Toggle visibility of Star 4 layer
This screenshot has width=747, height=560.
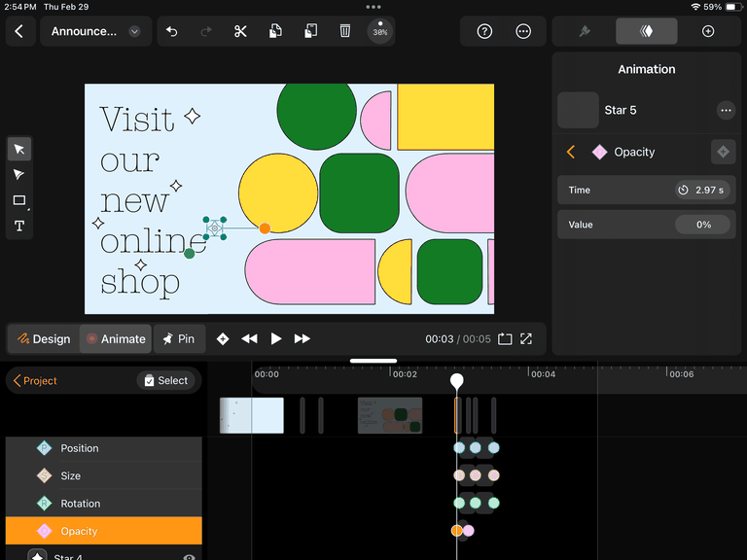[x=189, y=557]
